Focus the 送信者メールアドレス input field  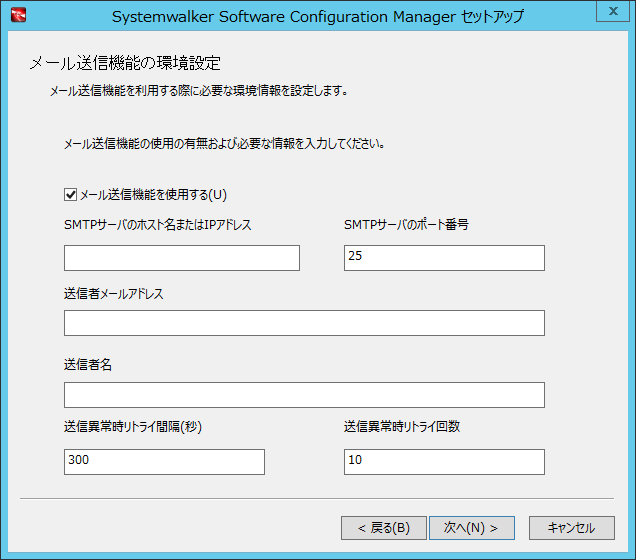coord(304,323)
